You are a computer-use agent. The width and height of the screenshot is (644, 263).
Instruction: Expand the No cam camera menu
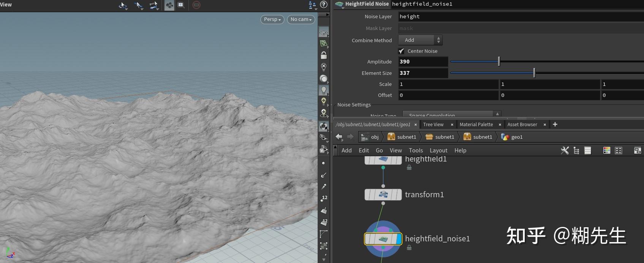[301, 19]
